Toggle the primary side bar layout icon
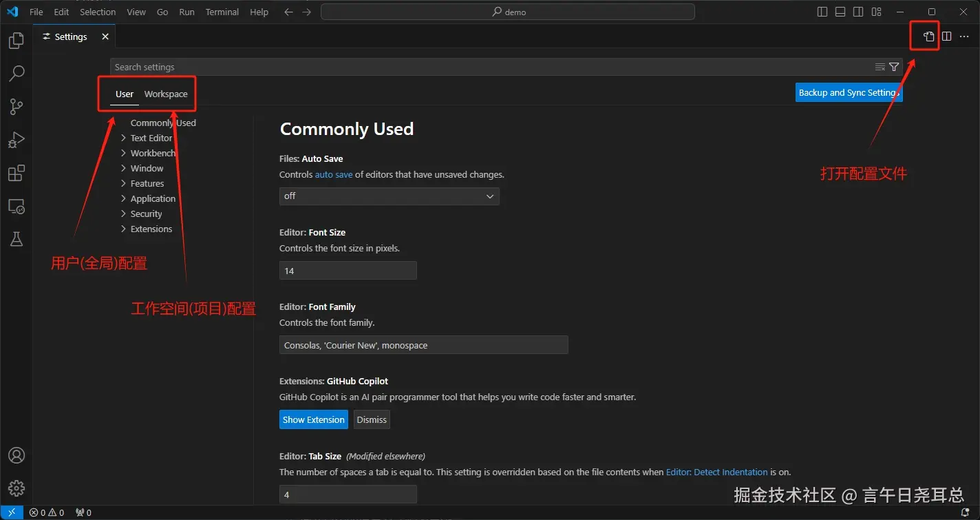Image resolution: width=980 pixels, height=520 pixels. [822, 12]
